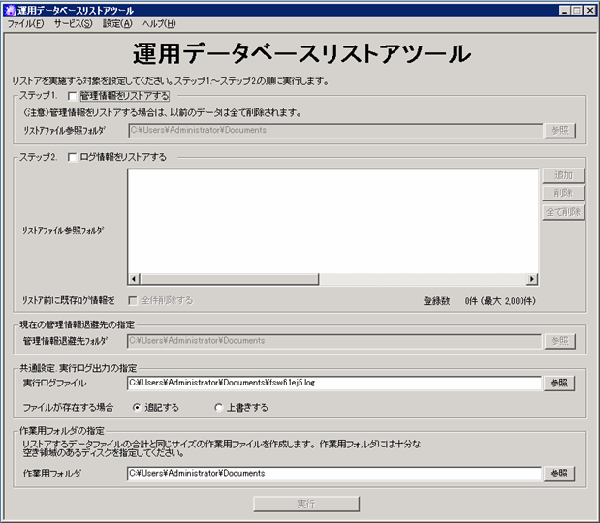This screenshot has height=523, width=600.
Task: Click the 作業用フォルダ path field
Action: 333,473
